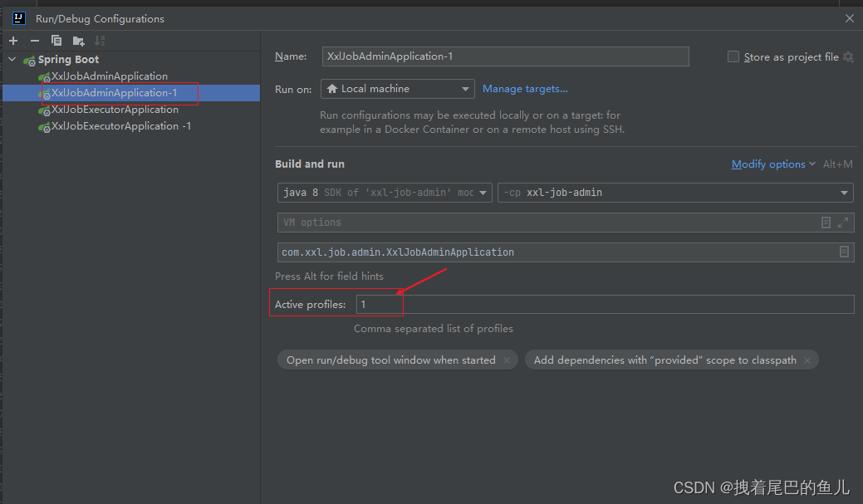Open the Modify options menu
The height and width of the screenshot is (504, 863).
pyautogui.click(x=773, y=164)
